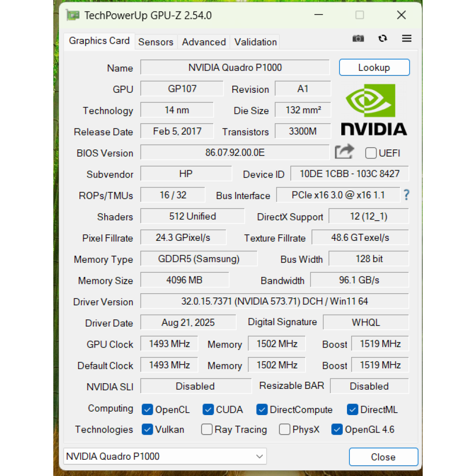This screenshot has height=476, width=476.
Task: Click the Close button
Action: [383, 457]
